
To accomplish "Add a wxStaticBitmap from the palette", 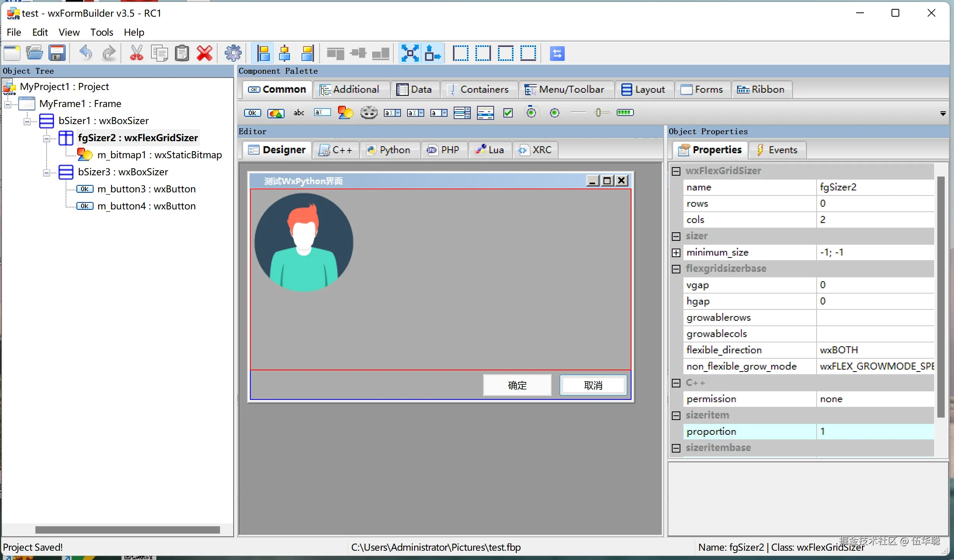I will click(x=345, y=113).
